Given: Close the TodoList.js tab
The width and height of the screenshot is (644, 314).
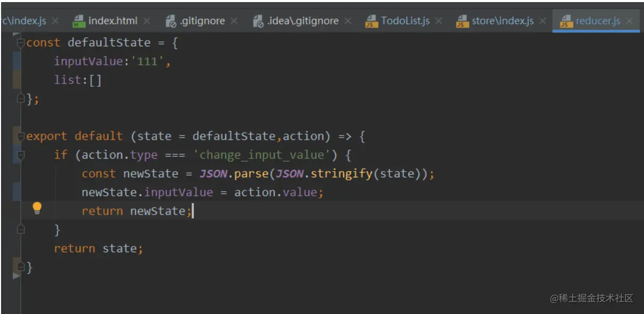Looking at the screenshot, I should 439,21.
